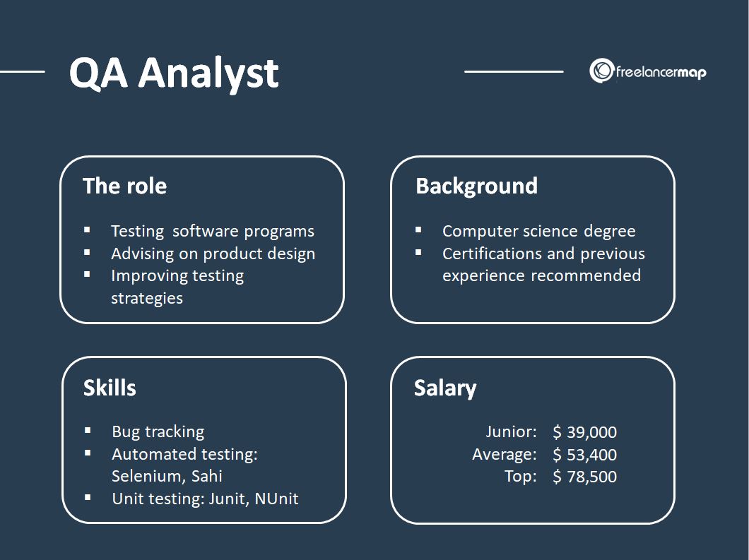Click the Salary card heading
This screenshot has height=560, width=749.
tap(445, 388)
